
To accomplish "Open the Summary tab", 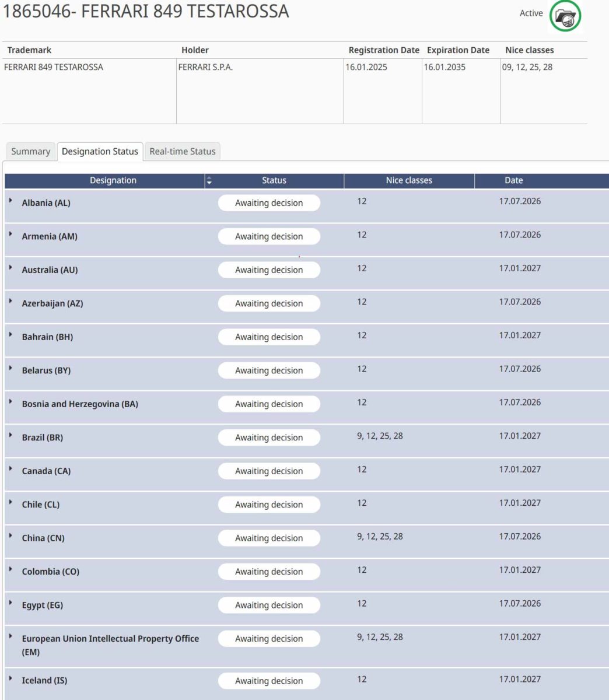I will (30, 152).
